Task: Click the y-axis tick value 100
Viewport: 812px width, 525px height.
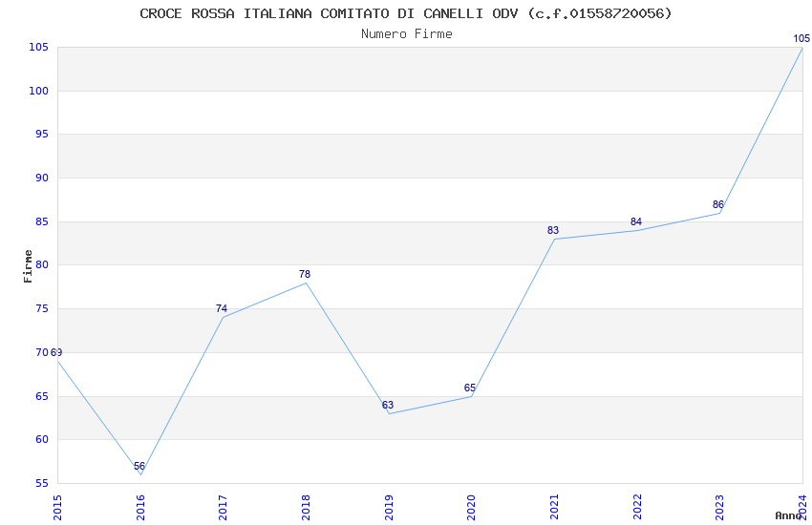Action: 39,91
